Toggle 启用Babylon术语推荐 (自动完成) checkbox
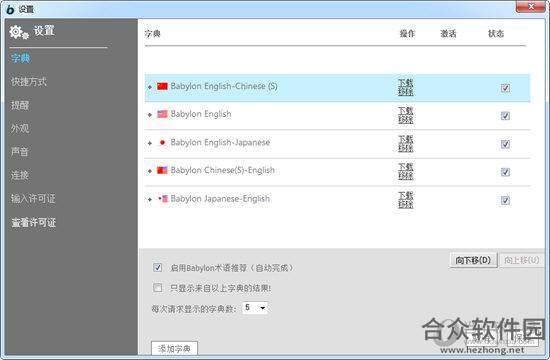The width and height of the screenshot is (550, 360). pos(157,268)
